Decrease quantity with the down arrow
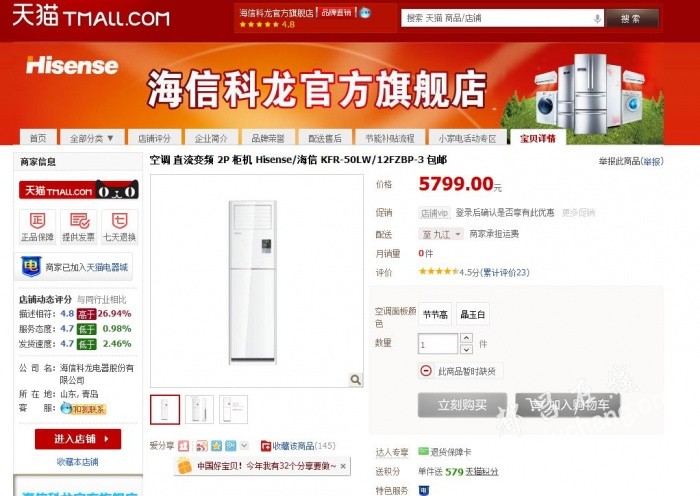This screenshot has height=496, width=700. click(x=466, y=349)
